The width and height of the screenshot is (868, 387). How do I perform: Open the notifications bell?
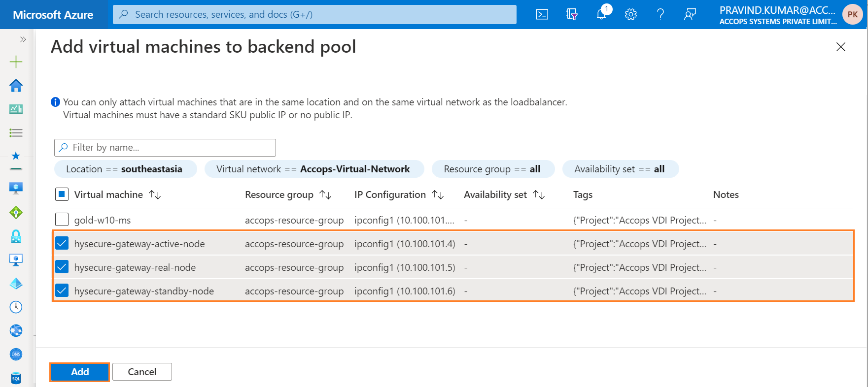coord(601,14)
